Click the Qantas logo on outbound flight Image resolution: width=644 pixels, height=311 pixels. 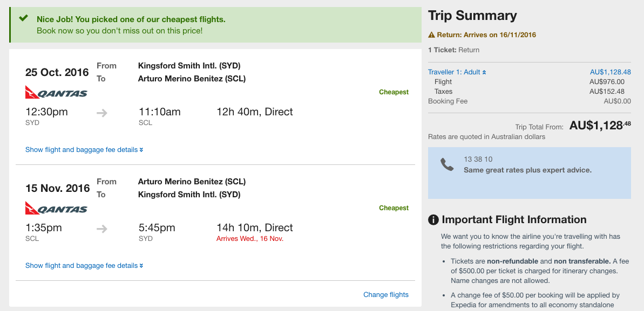click(56, 92)
